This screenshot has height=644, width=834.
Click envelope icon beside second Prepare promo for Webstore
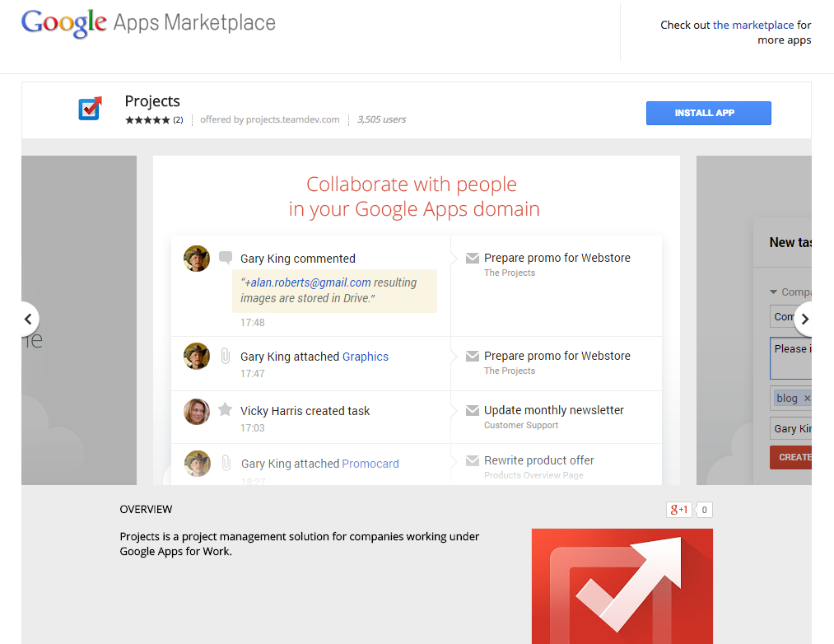(473, 356)
